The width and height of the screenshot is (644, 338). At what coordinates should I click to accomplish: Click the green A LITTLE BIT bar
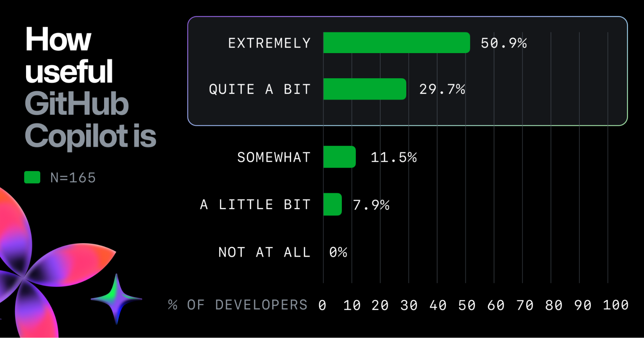click(332, 204)
